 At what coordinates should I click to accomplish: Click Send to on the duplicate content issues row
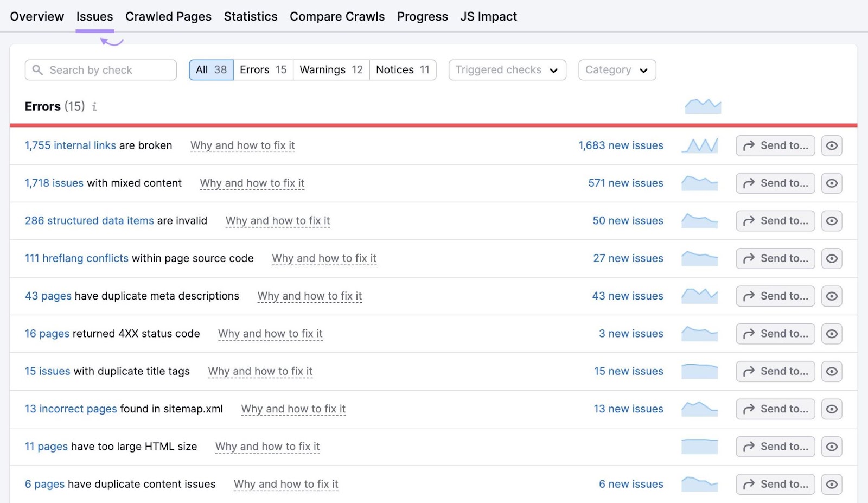775,484
